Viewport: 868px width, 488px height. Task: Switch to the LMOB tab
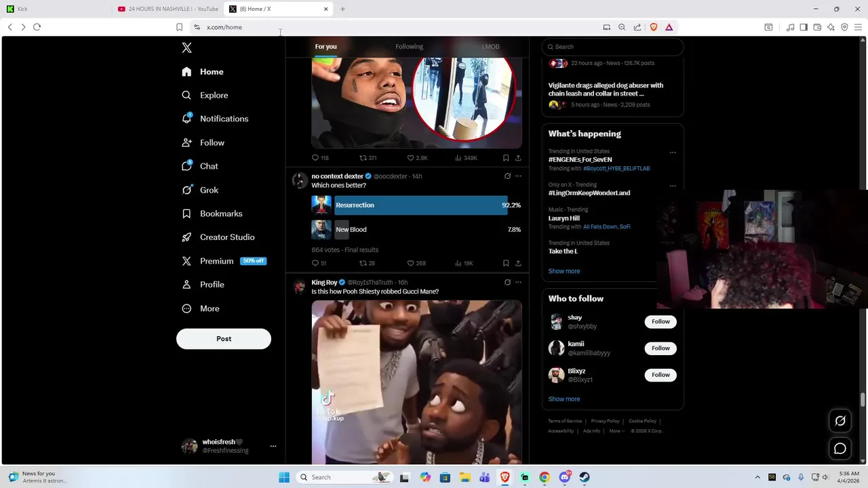point(490,47)
